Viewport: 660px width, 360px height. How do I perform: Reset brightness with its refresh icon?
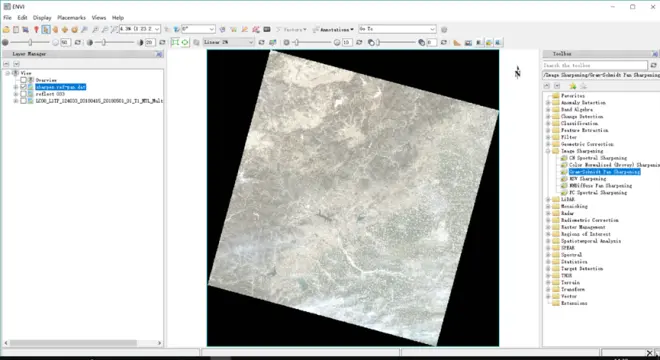[77, 43]
